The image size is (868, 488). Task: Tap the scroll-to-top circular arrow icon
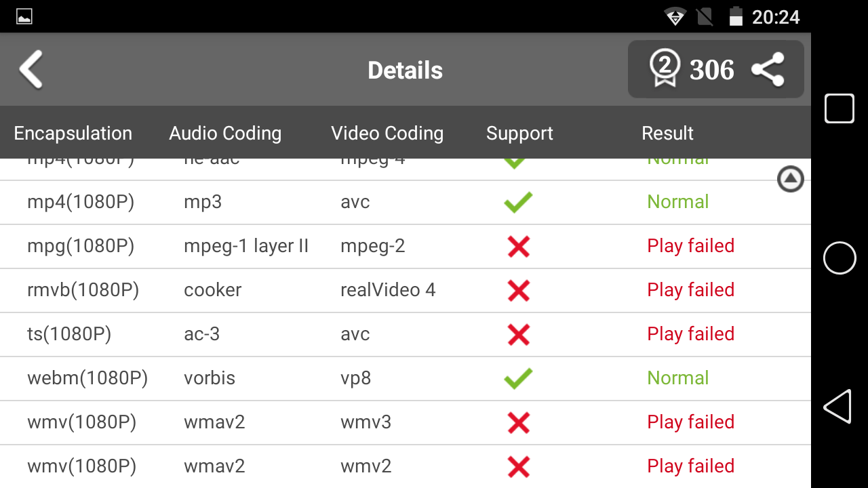(790, 179)
